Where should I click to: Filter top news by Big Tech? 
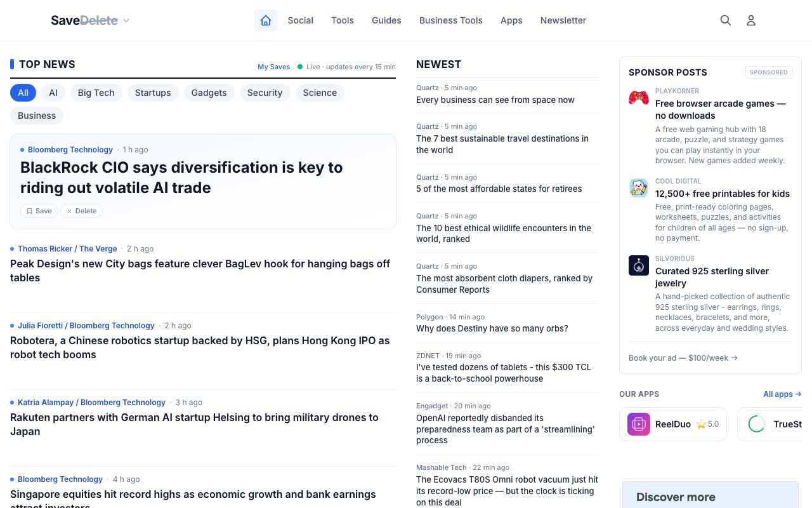click(96, 93)
